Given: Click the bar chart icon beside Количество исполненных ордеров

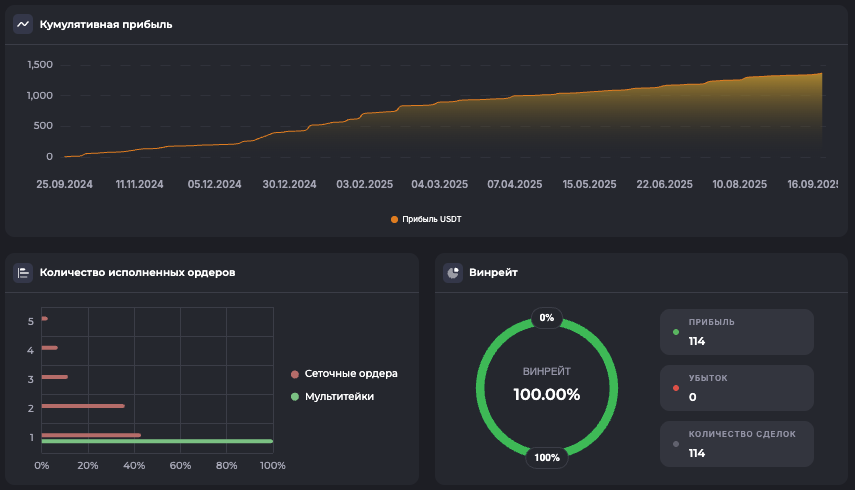Looking at the screenshot, I should pyautogui.click(x=23, y=272).
